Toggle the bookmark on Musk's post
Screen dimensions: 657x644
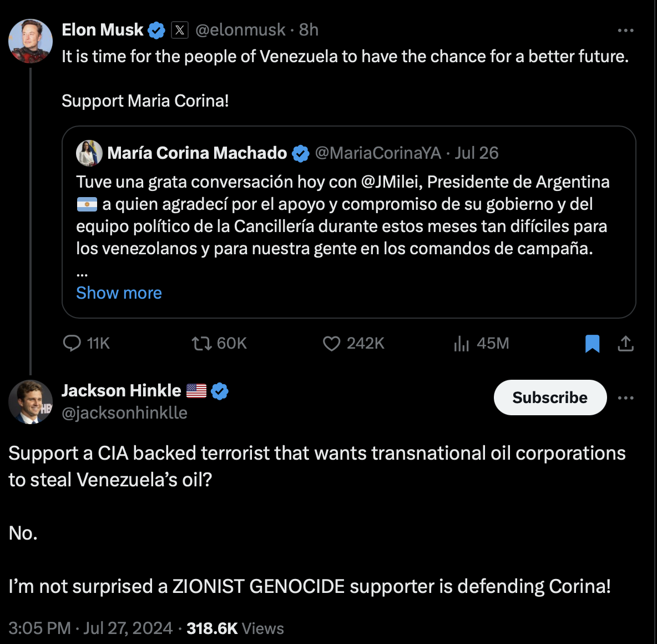592,344
